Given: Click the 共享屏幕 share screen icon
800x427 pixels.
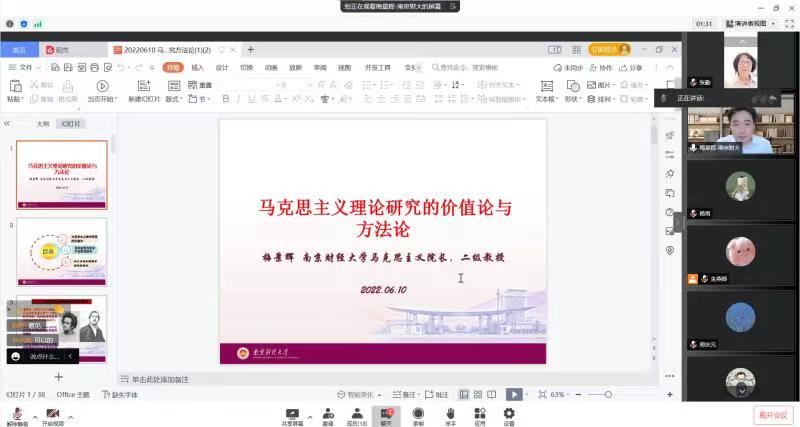Looking at the screenshot, I should (x=292, y=413).
